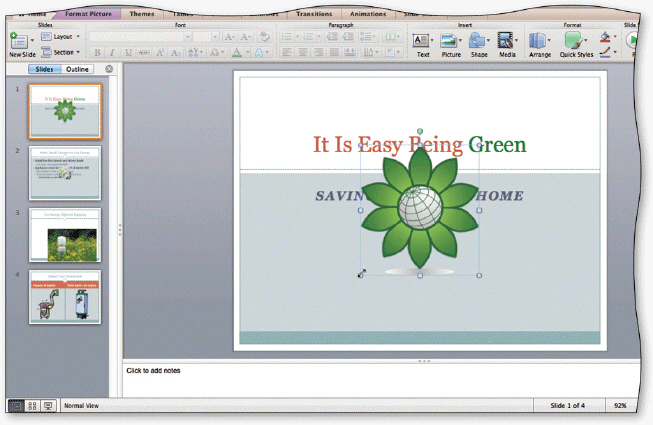Open the Quick Styles dropdown arrow
Viewport: 653px width, 425px height.
coord(586,40)
